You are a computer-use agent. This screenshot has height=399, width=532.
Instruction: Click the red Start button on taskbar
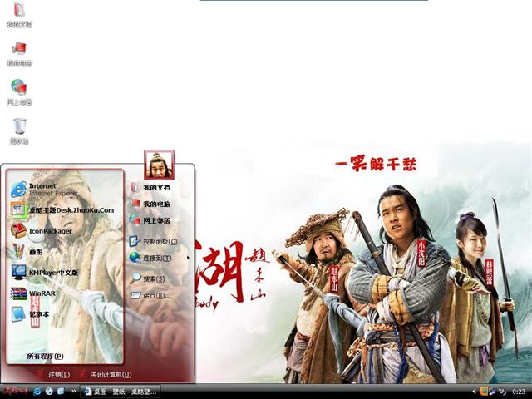tap(15, 392)
